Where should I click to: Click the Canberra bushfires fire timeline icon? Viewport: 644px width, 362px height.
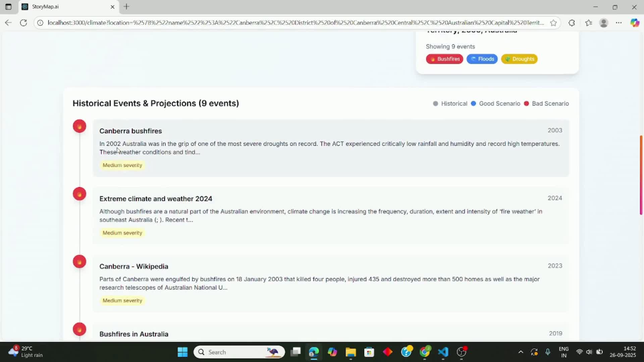[79, 126]
